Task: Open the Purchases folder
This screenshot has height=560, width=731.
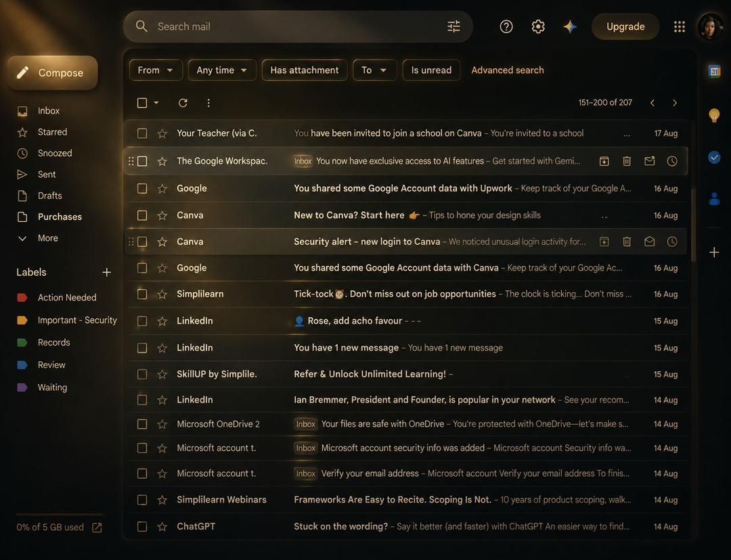Action: [60, 216]
